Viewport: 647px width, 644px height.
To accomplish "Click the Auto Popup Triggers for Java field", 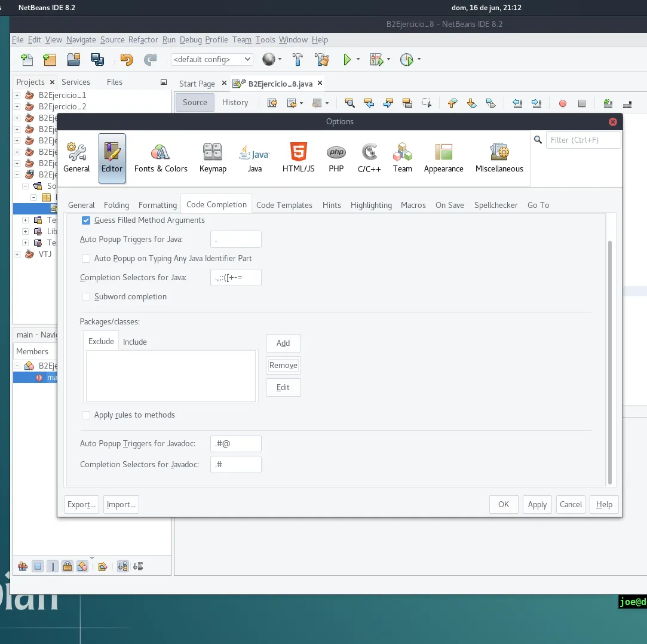I will pyautogui.click(x=235, y=240).
